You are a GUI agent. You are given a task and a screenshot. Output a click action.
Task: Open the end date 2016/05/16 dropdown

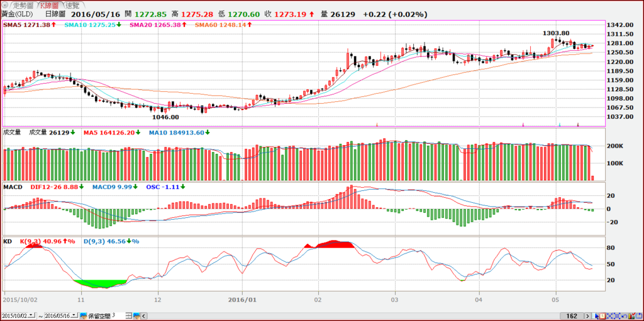click(74, 315)
